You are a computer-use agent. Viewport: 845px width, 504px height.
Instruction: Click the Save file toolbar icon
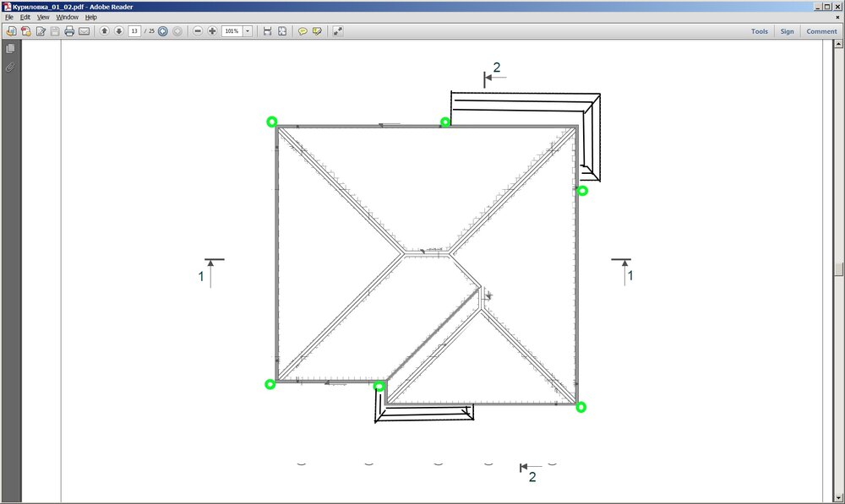[55, 31]
